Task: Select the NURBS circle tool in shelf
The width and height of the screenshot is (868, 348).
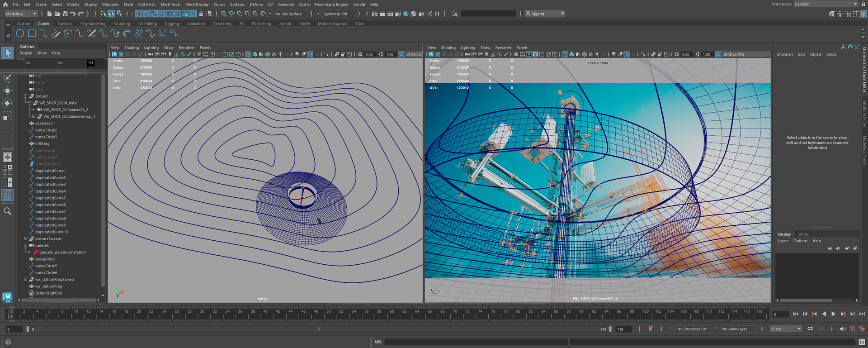Action: click(20, 33)
